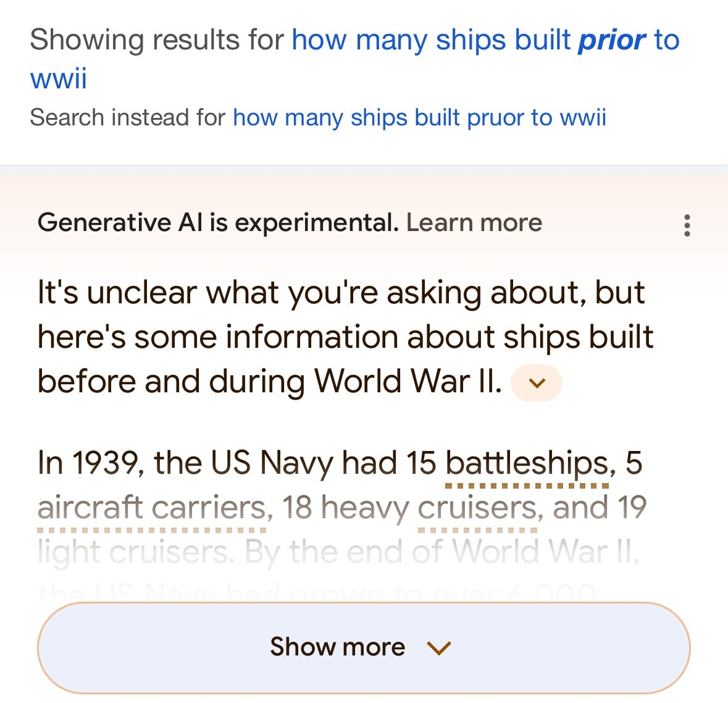Open corrected query 'how many ships built'
Image resolution: width=728 pixels, height=703 pixels.
pyautogui.click(x=431, y=40)
